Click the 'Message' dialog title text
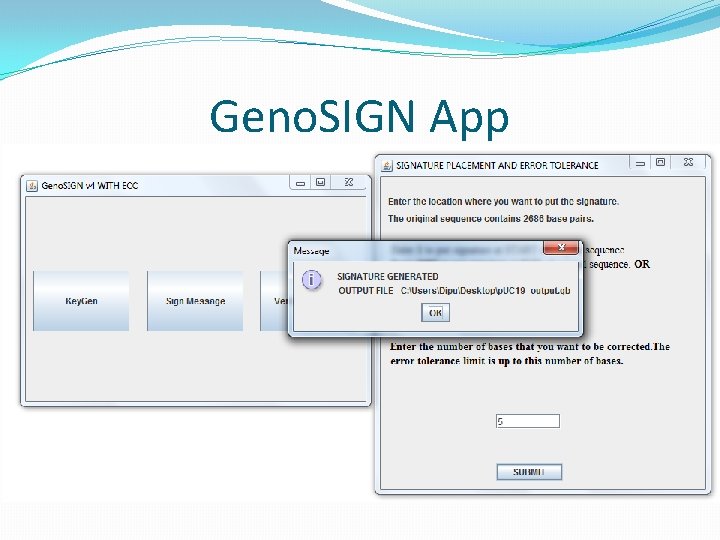The image size is (720, 540). 311,251
